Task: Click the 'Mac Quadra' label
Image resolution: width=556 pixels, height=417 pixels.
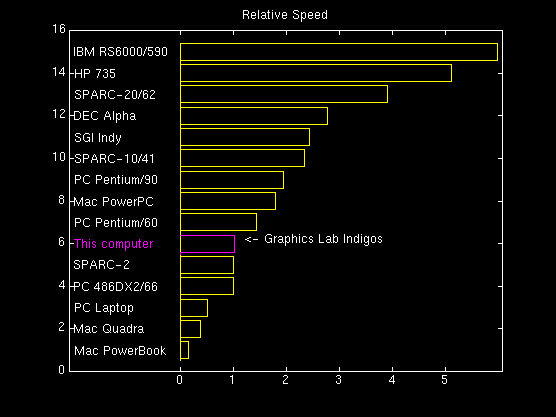Action: coord(109,329)
